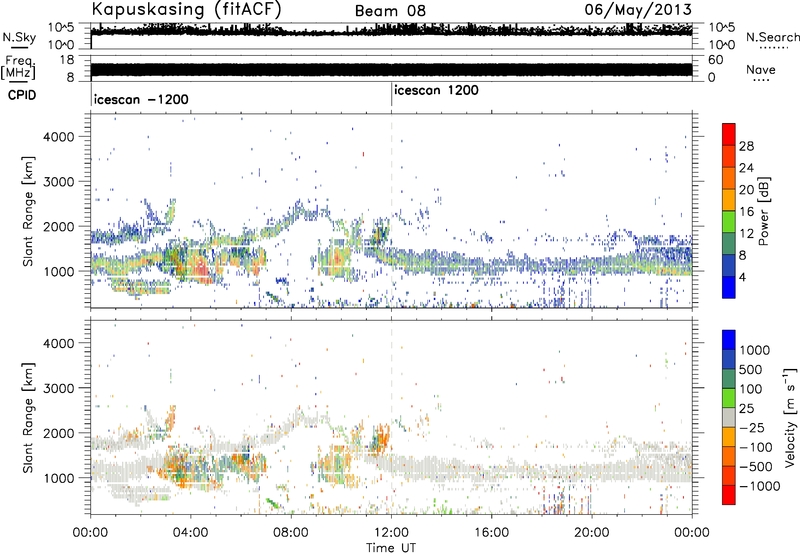Click the left '10^5' noise axis label
This screenshot has width=800, height=554.
pos(61,27)
